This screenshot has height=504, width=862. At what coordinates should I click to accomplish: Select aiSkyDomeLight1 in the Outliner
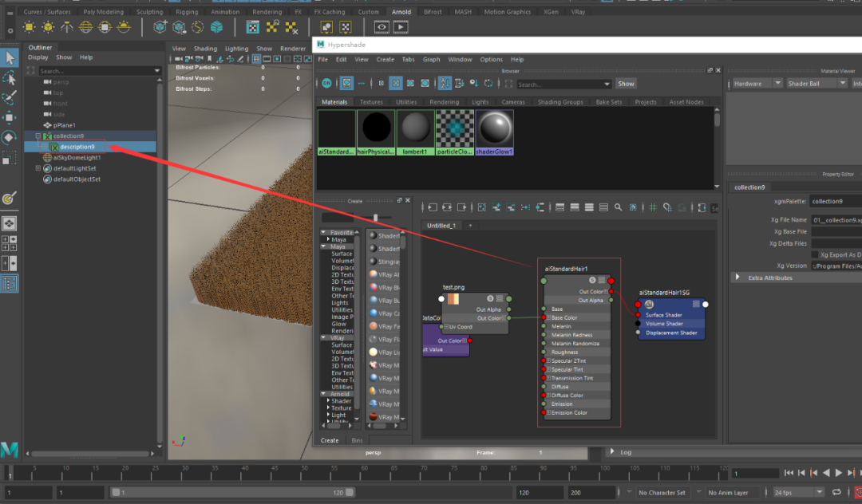77,158
